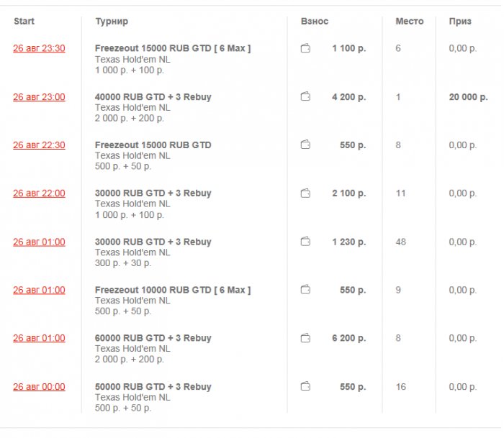The height and width of the screenshot is (438, 504).
Task: Click the Турнир column header
Action: pos(112,22)
